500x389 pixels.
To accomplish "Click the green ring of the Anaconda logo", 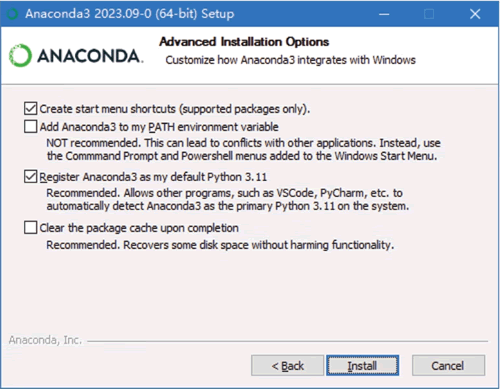I will 20,55.
